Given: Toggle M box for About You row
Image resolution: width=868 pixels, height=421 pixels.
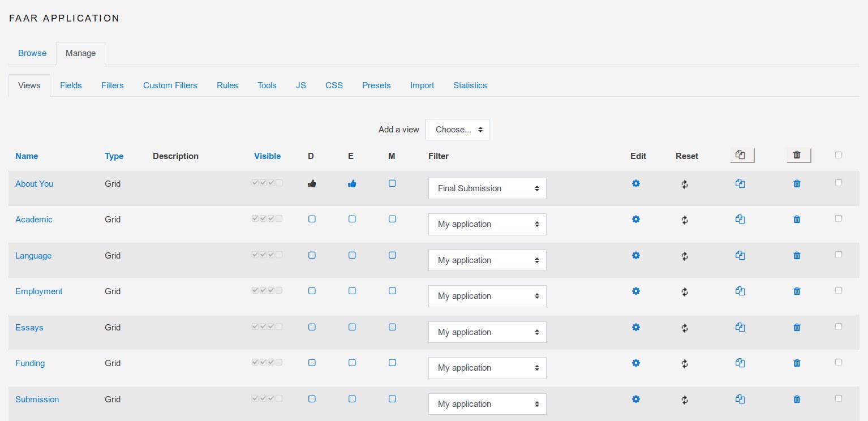Looking at the screenshot, I should click(392, 183).
